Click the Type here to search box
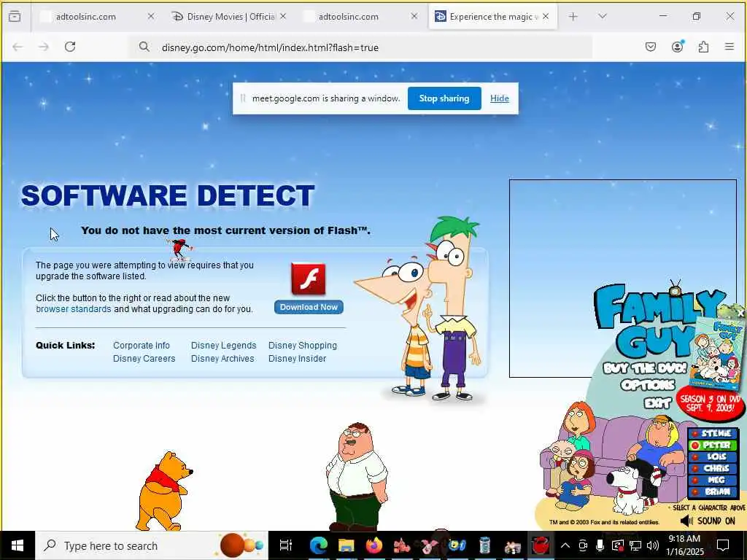 [x=152, y=545]
